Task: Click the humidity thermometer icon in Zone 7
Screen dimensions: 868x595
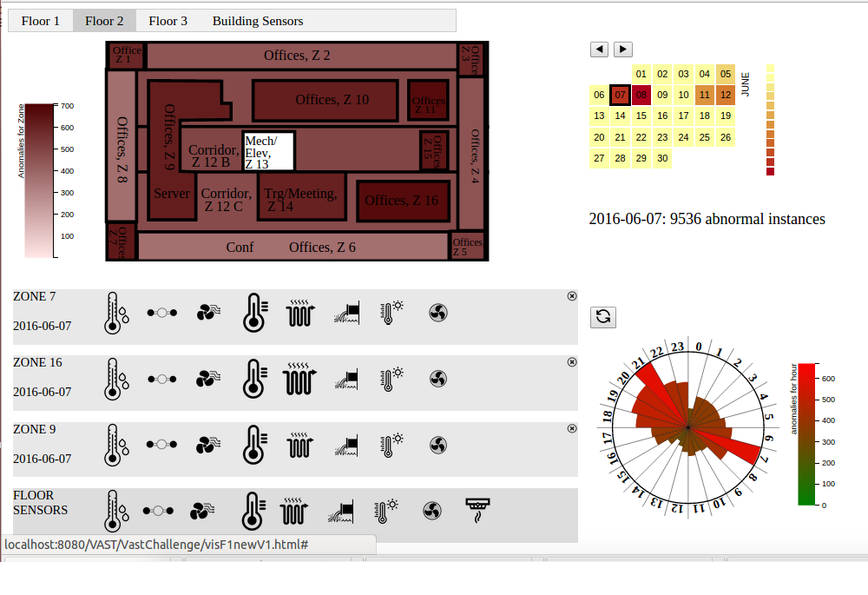Action: point(113,313)
